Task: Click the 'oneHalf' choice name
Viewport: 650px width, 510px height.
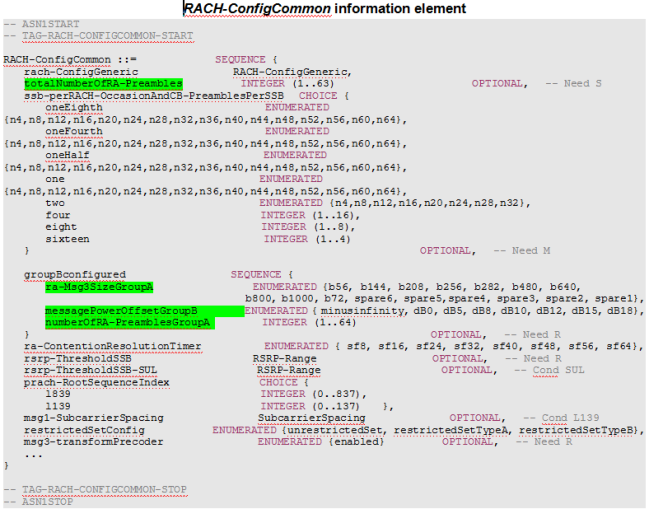Action: [68, 155]
